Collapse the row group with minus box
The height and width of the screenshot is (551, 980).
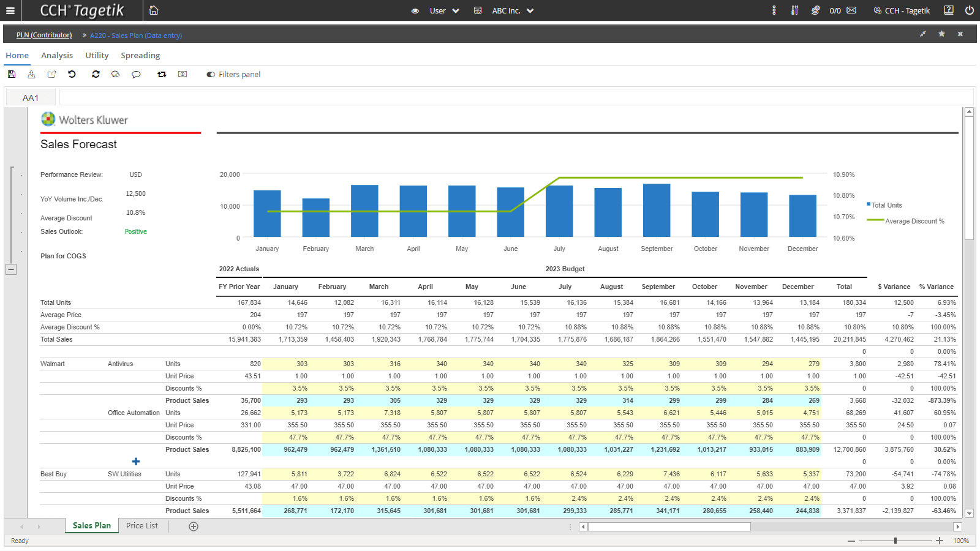pyautogui.click(x=11, y=269)
